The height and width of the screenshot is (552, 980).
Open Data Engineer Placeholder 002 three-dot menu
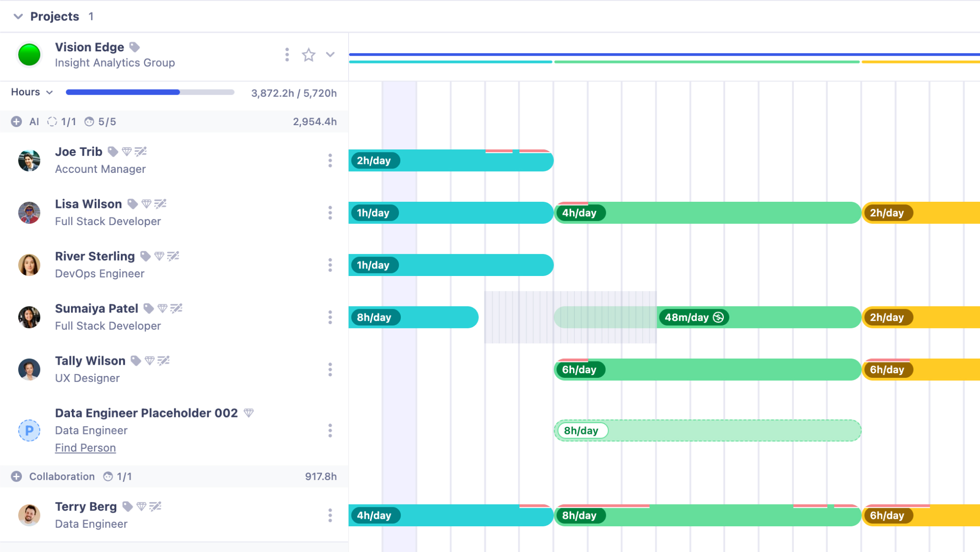point(330,430)
